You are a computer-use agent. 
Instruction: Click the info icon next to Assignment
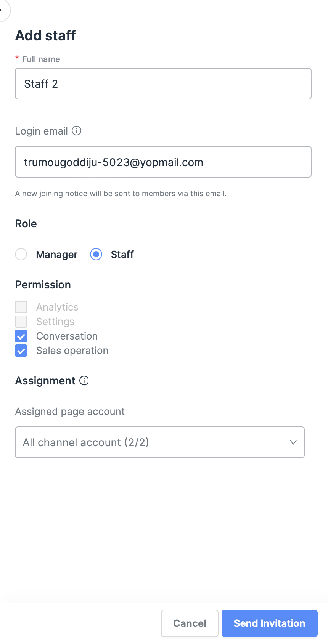coord(84,381)
